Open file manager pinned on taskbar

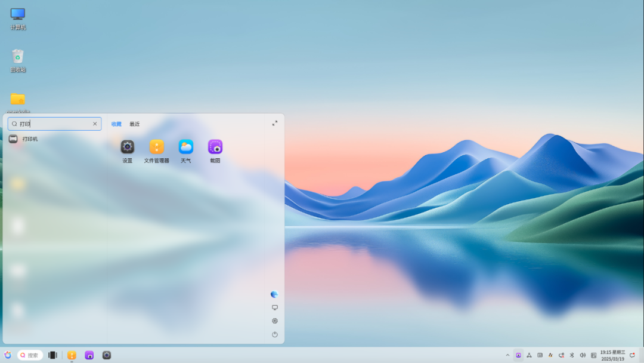(x=72, y=355)
